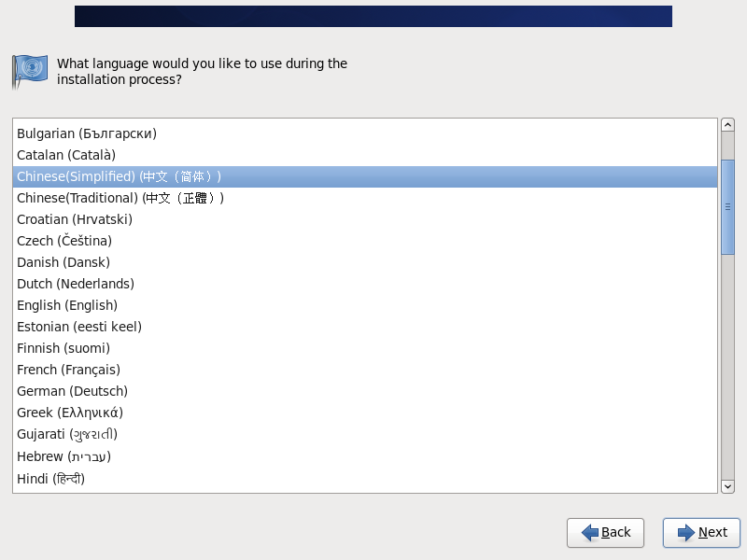Pick French (Français) language
Image resolution: width=747 pixels, height=560 pixels.
[x=365, y=370]
